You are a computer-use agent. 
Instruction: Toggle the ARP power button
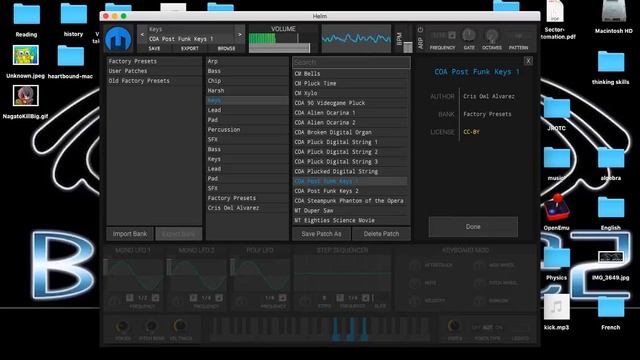(420, 30)
